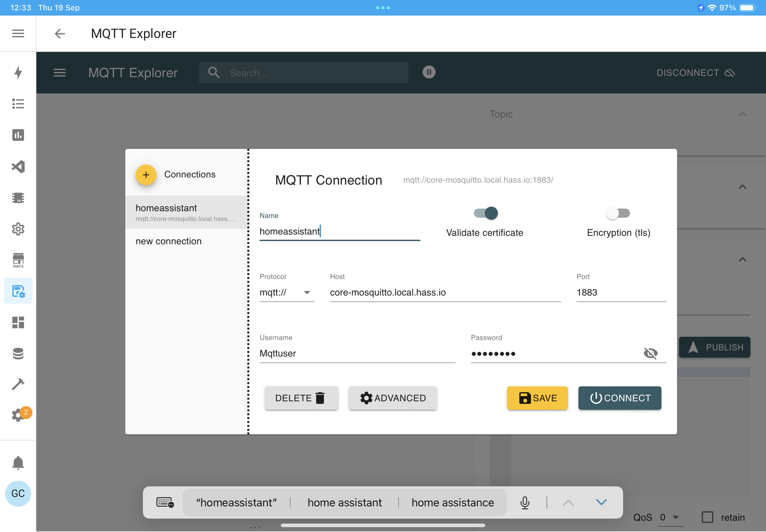Select the homeassistant connection
Screen dimensions: 766x532
(x=186, y=212)
